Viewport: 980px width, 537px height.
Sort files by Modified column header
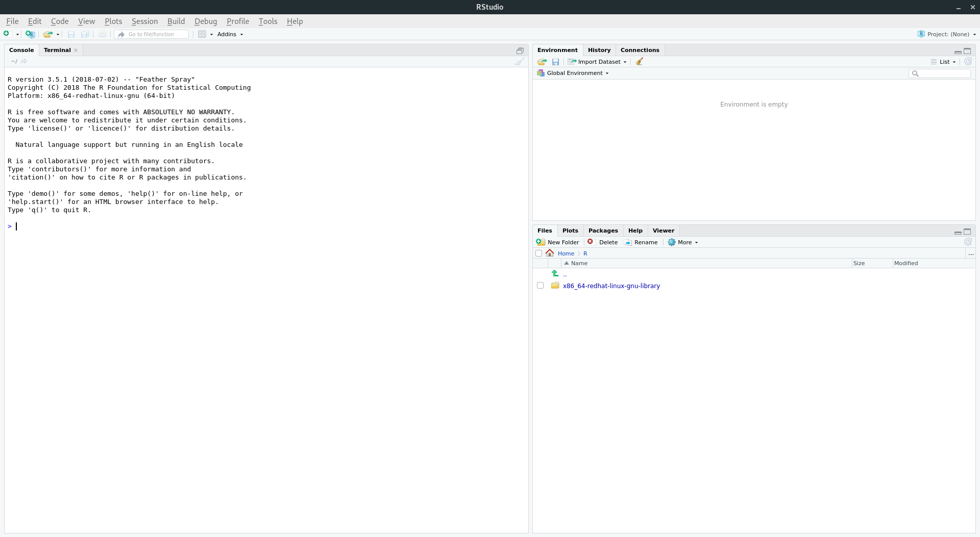934,263
